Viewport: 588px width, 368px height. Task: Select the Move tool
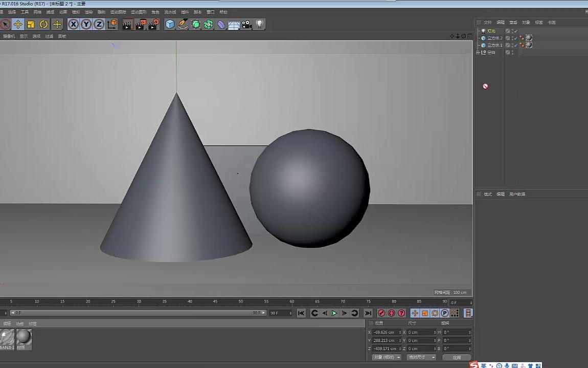click(x=17, y=24)
